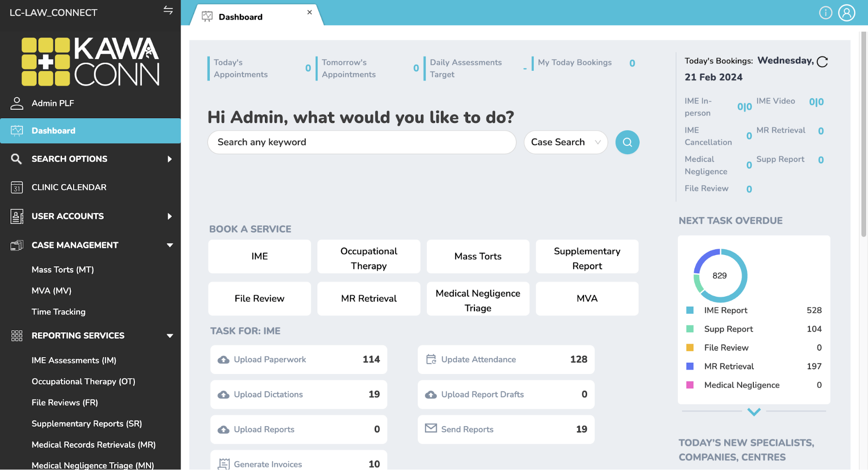The image size is (868, 470).
Task: Click the IME Report blue legend swatch
Action: [690, 310]
